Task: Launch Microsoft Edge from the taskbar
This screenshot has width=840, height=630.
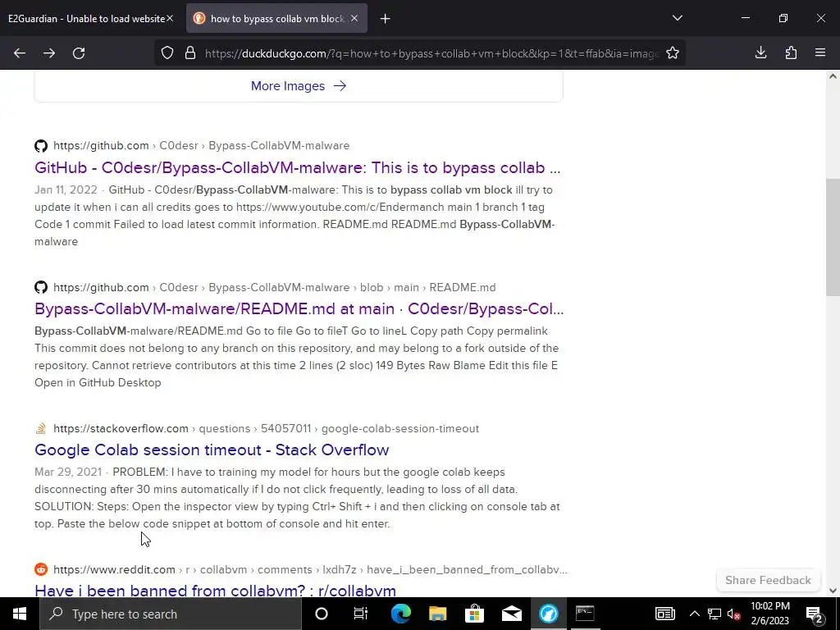Action: pos(400,614)
